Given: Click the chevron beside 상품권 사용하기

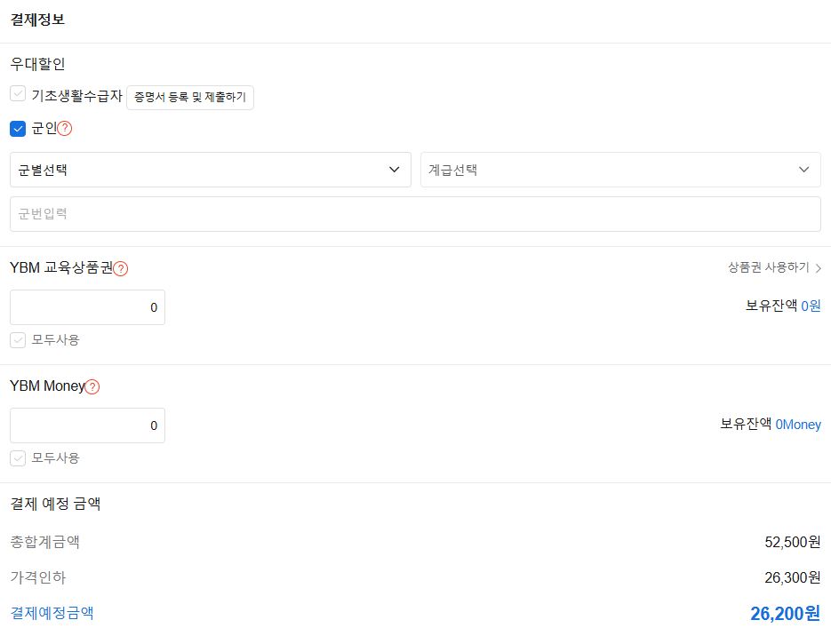Looking at the screenshot, I should 818,266.
